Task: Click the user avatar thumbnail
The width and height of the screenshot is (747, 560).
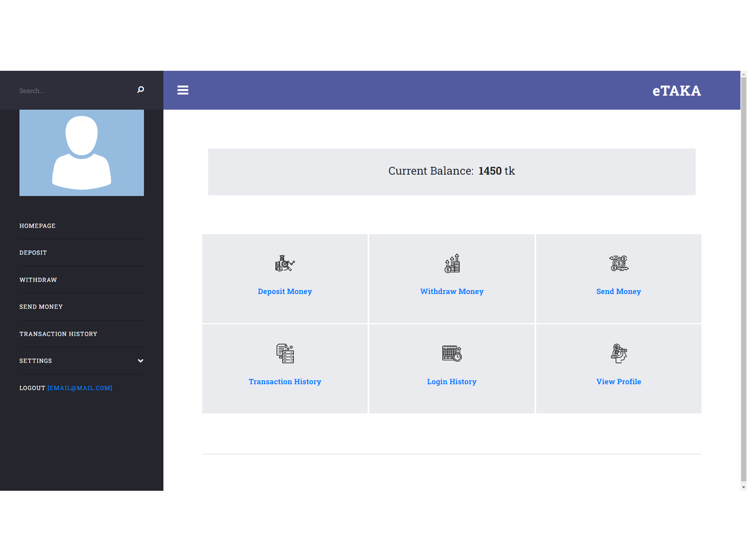Action: [x=82, y=153]
